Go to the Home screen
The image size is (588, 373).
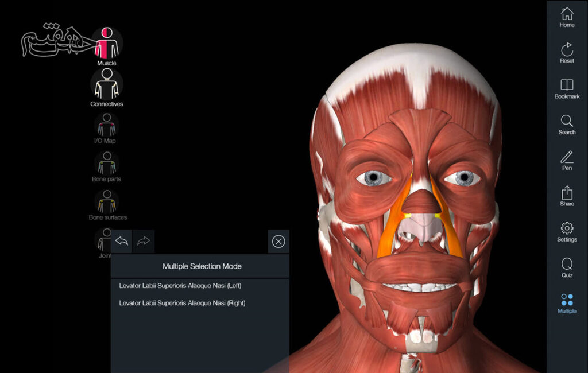tap(567, 17)
